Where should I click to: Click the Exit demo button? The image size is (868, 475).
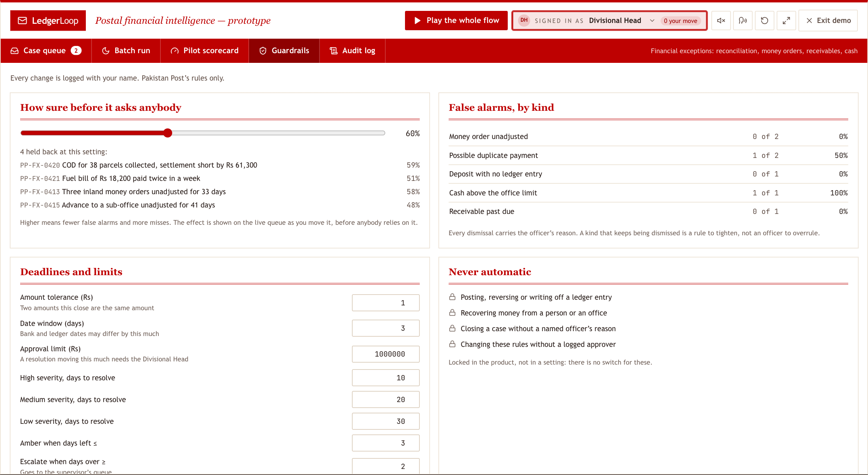point(828,21)
